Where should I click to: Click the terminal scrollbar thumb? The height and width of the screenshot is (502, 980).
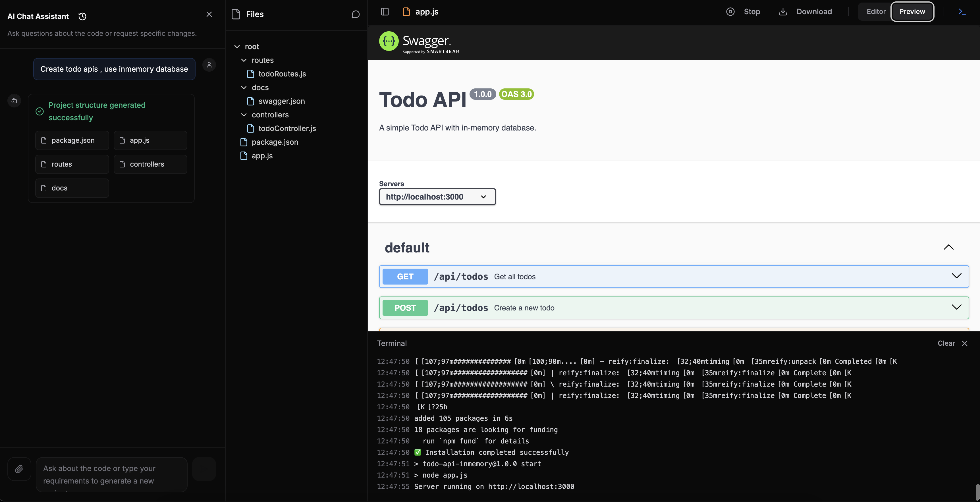click(977, 492)
